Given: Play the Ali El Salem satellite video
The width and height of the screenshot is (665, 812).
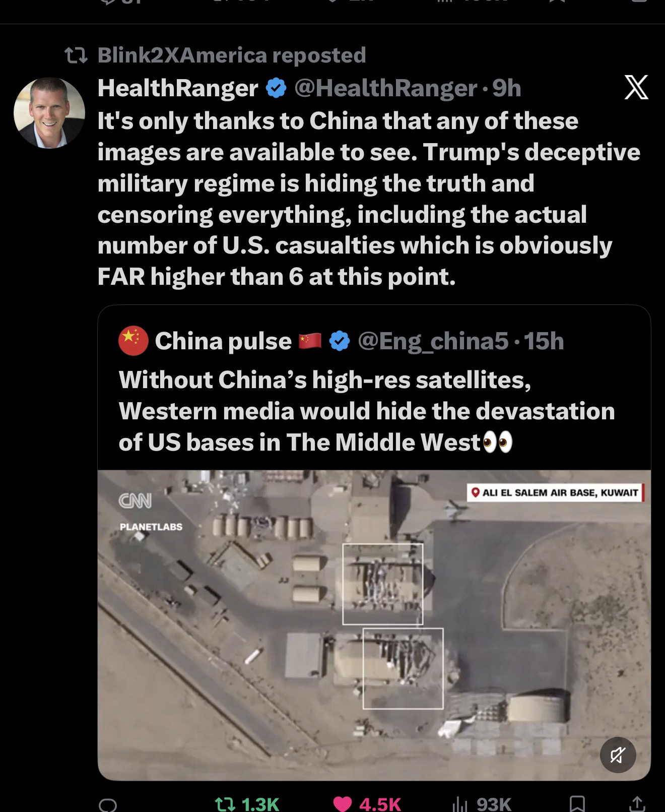Looking at the screenshot, I should [x=374, y=625].
